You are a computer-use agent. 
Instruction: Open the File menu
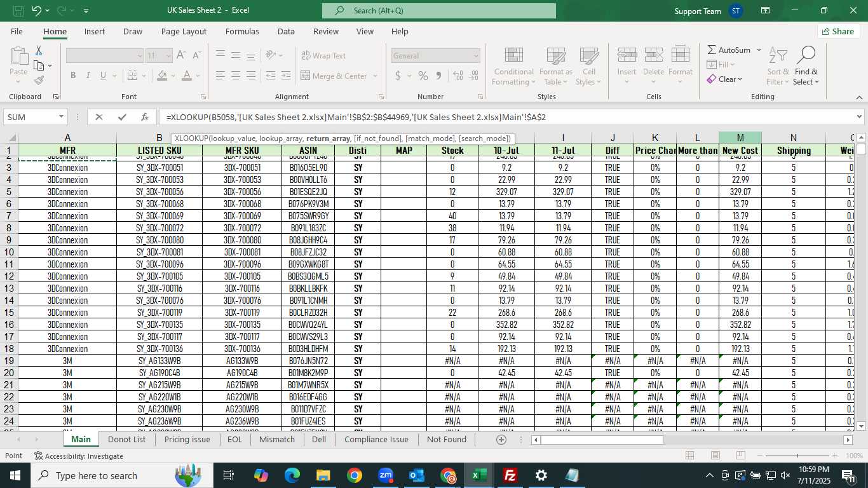pyautogui.click(x=17, y=31)
